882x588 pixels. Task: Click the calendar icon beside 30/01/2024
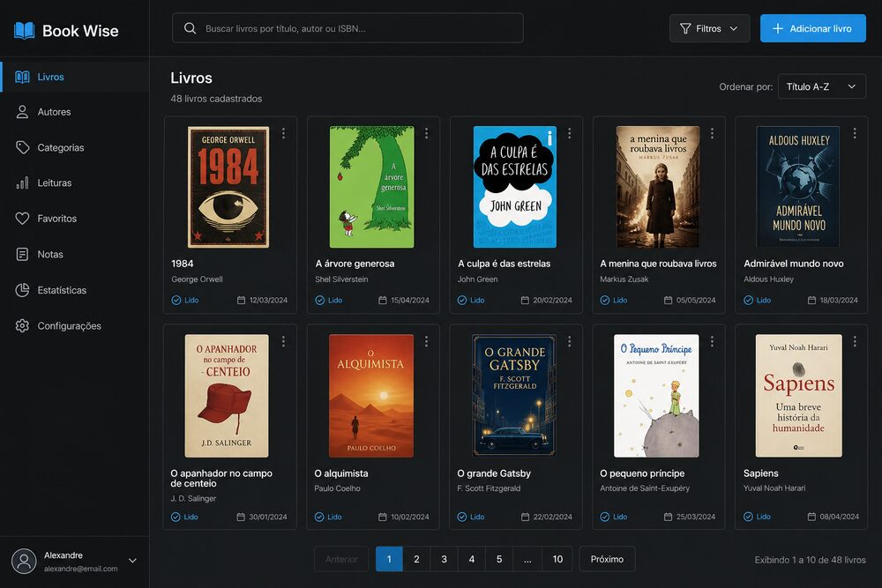(x=241, y=517)
